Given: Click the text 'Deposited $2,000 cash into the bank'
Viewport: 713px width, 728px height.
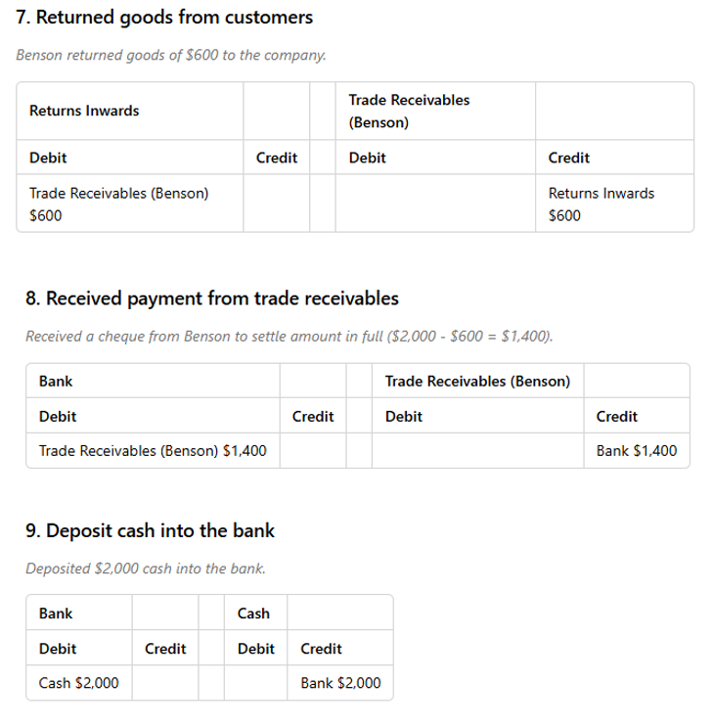Looking at the screenshot, I should tap(146, 569).
